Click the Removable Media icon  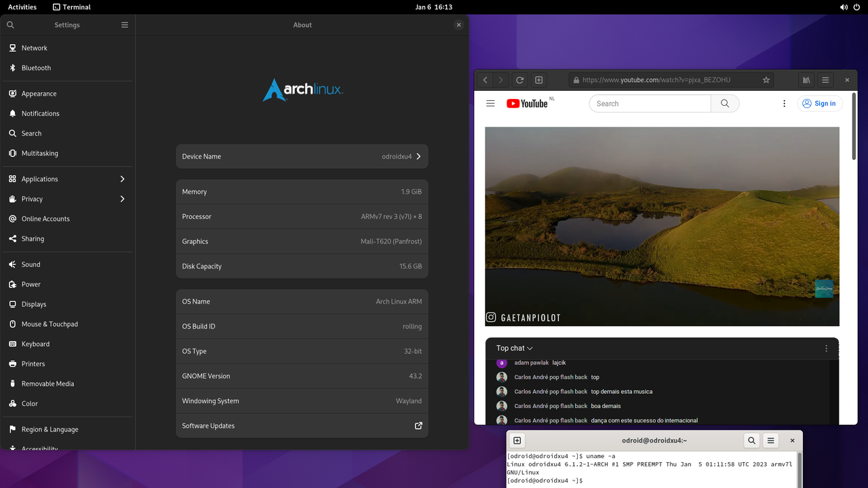12,384
